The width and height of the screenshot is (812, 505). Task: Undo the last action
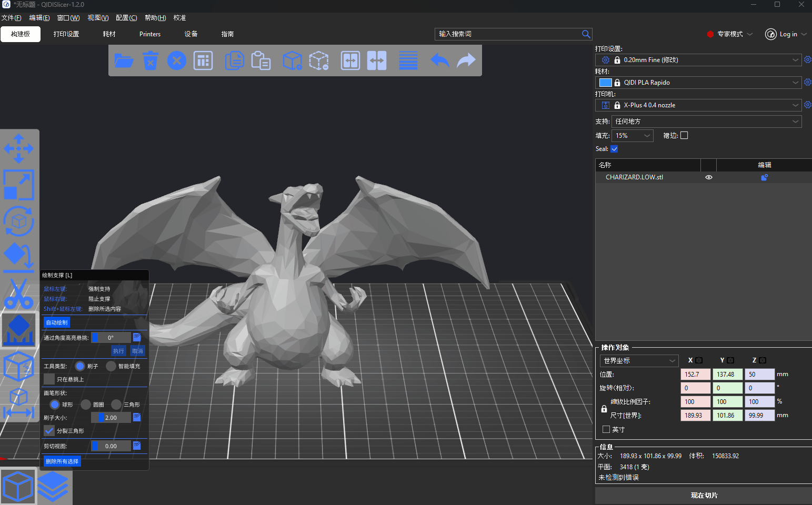[x=440, y=60]
